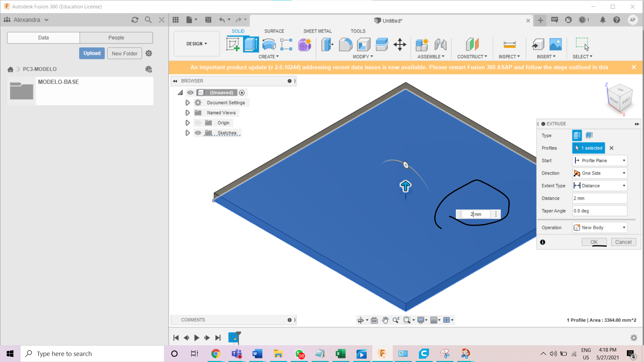
Task: Expand the Origin node
Action: pyautogui.click(x=187, y=123)
